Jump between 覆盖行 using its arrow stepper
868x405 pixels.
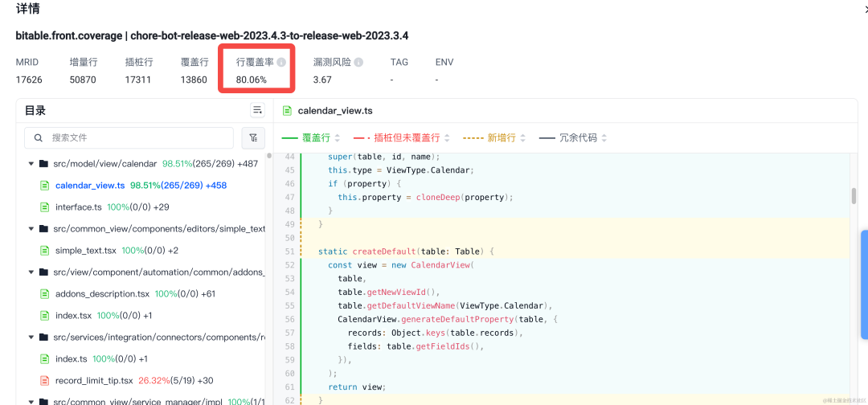tap(338, 137)
